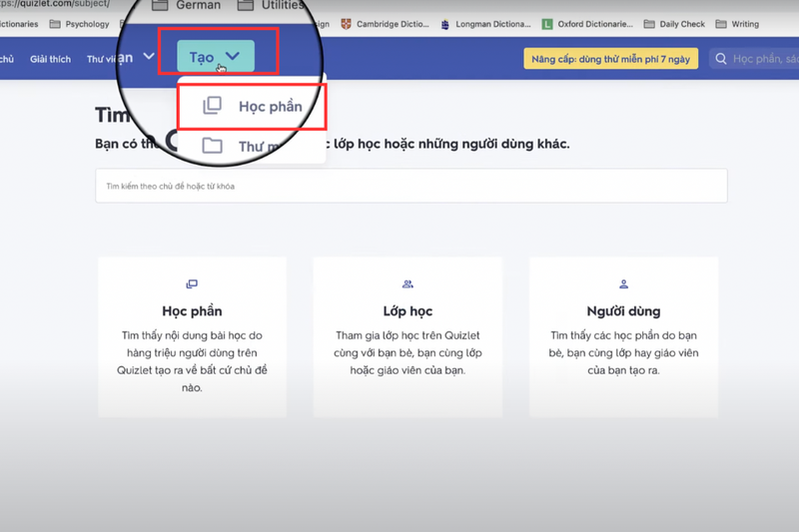799x532 pixels.
Task: Open the Tạo create dropdown
Action: click(x=216, y=57)
